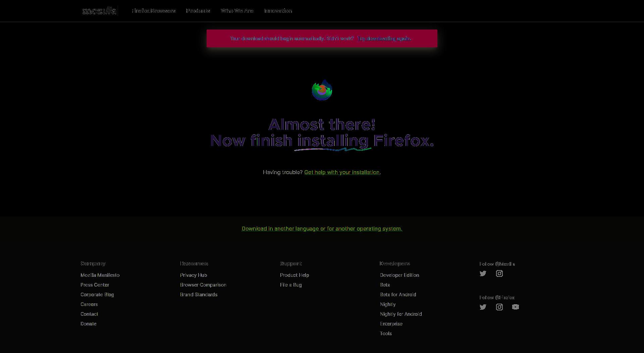Viewport: 644px width, 353px height.
Task: Open the Corporate Blog link
Action: [97, 295]
